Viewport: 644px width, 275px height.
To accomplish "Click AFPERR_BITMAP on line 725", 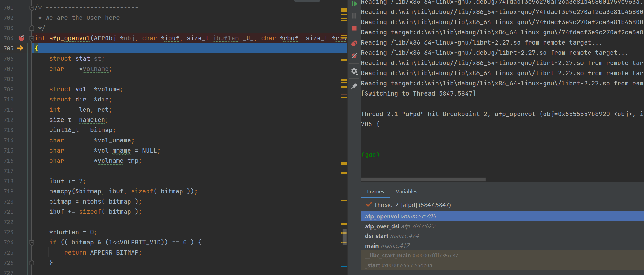I will 114,253.
